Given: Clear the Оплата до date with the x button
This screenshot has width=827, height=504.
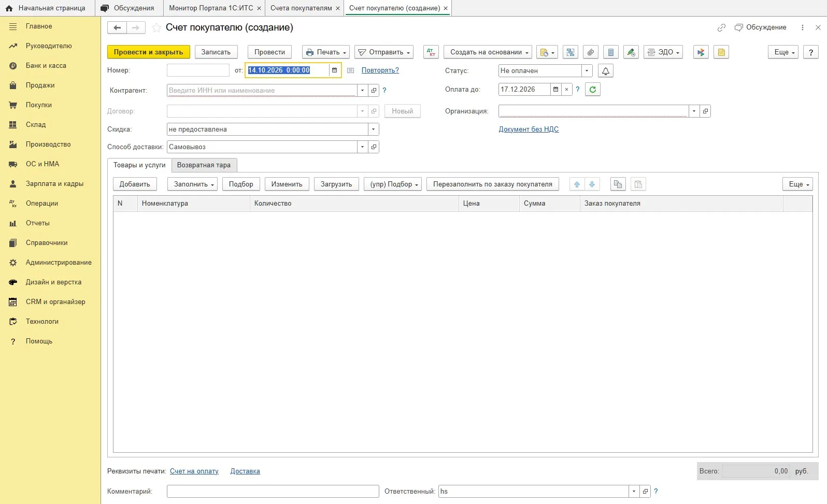Looking at the screenshot, I should (x=567, y=89).
